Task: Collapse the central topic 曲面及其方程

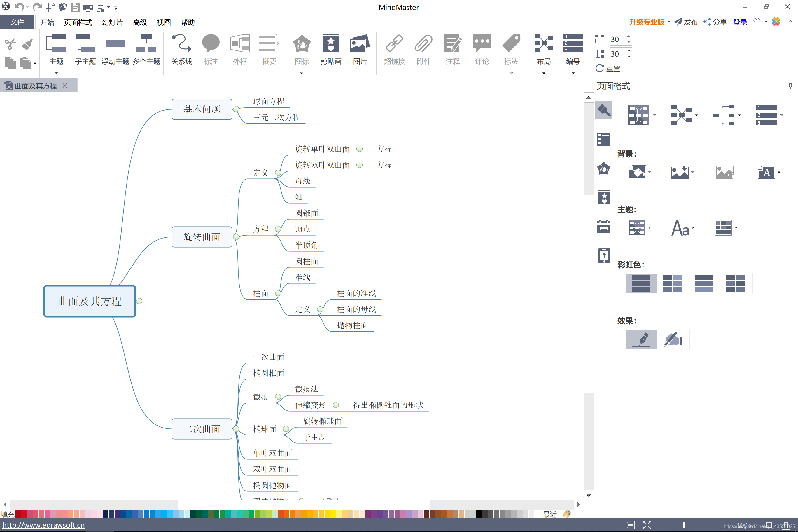Action: point(139,301)
